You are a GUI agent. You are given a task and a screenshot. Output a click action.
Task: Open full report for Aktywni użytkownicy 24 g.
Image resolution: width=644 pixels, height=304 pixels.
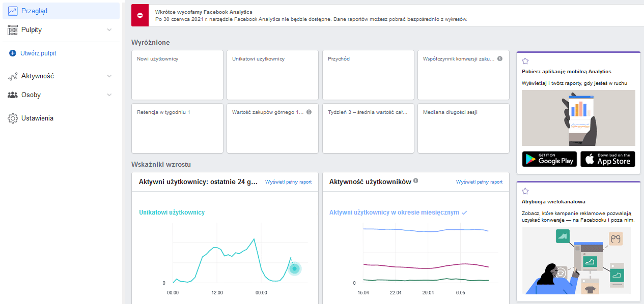pyautogui.click(x=288, y=181)
